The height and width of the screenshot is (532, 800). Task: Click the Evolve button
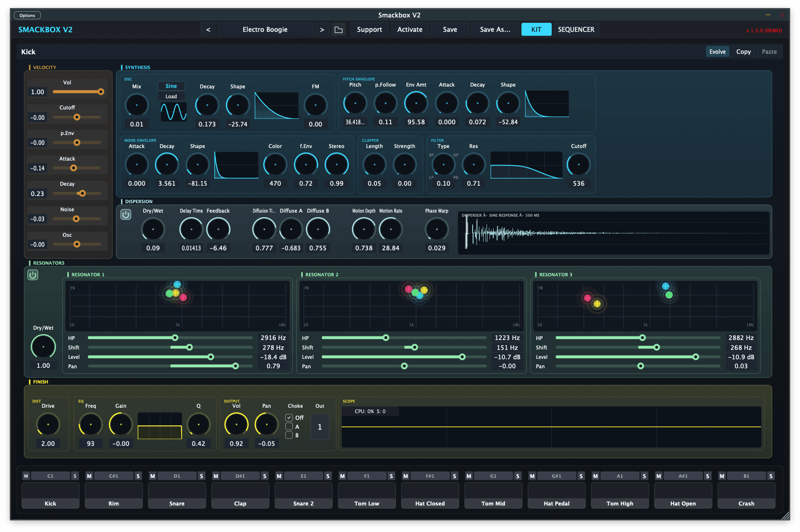coord(717,52)
